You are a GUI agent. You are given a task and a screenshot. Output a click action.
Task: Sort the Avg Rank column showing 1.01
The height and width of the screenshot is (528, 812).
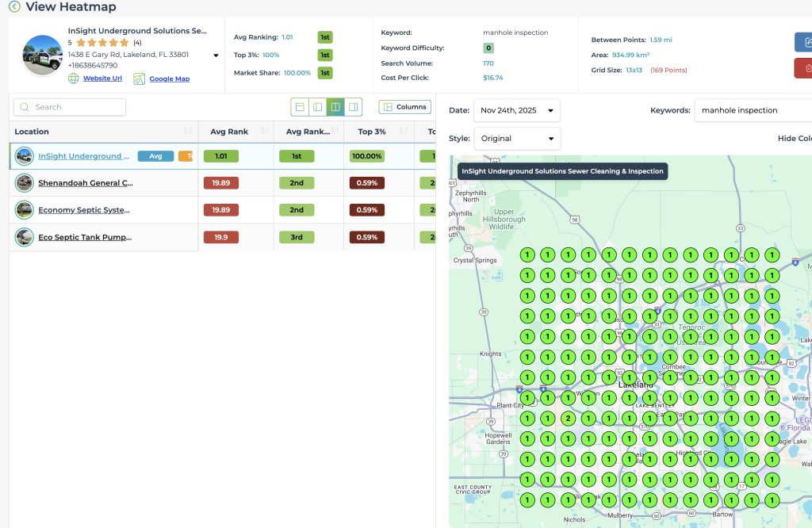[264, 131]
